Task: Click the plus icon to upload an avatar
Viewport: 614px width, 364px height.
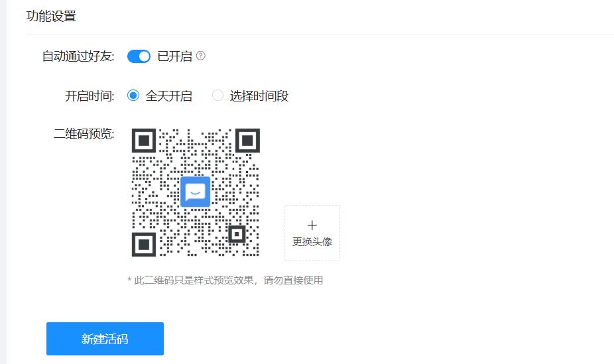Action: (312, 225)
